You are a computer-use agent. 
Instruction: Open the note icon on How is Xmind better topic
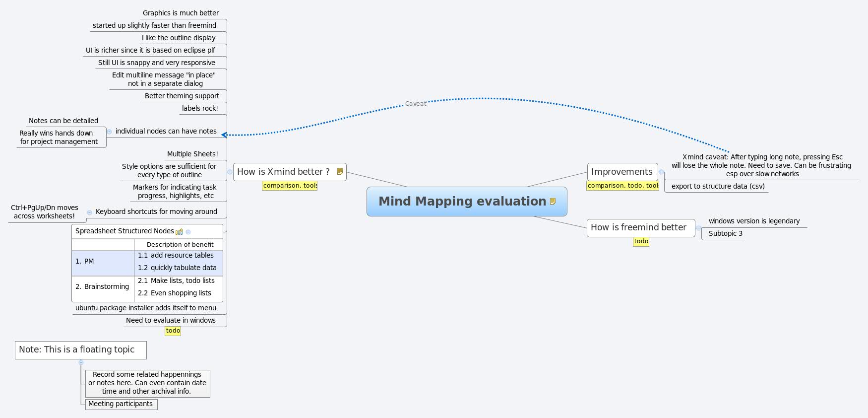click(x=340, y=172)
